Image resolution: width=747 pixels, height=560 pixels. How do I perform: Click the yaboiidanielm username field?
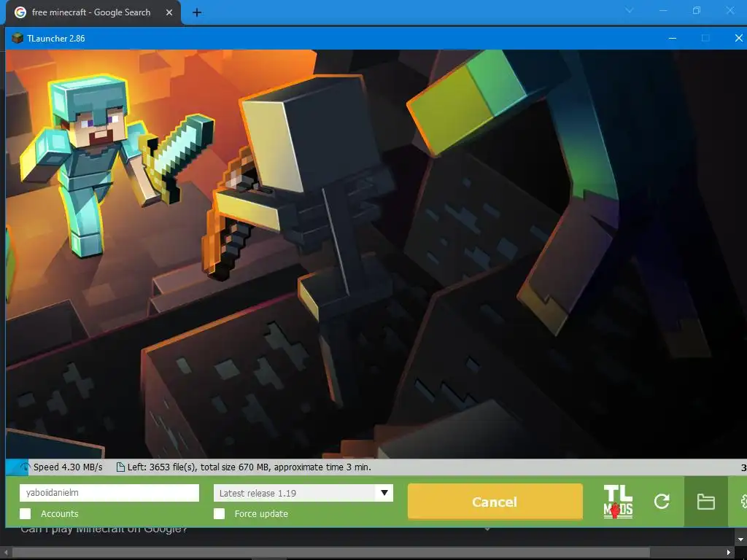point(109,493)
